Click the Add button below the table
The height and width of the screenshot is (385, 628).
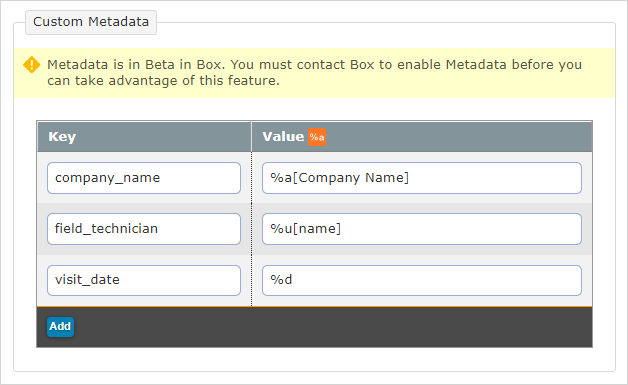[60, 327]
